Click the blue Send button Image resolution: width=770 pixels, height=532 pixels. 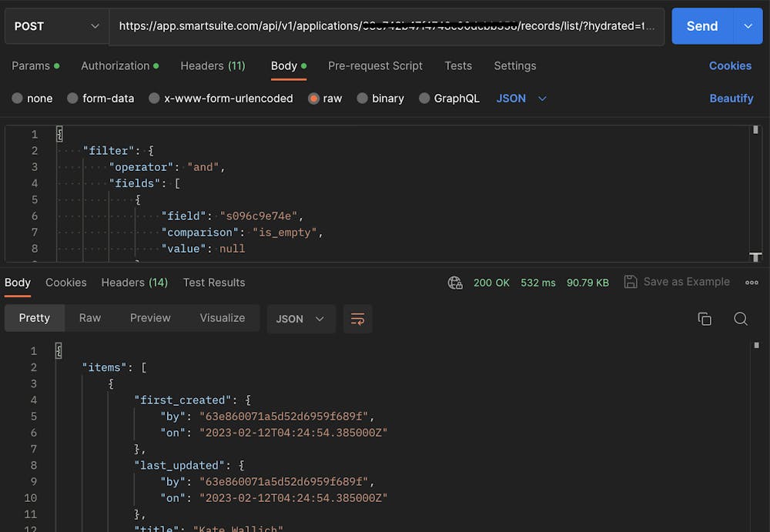[702, 26]
